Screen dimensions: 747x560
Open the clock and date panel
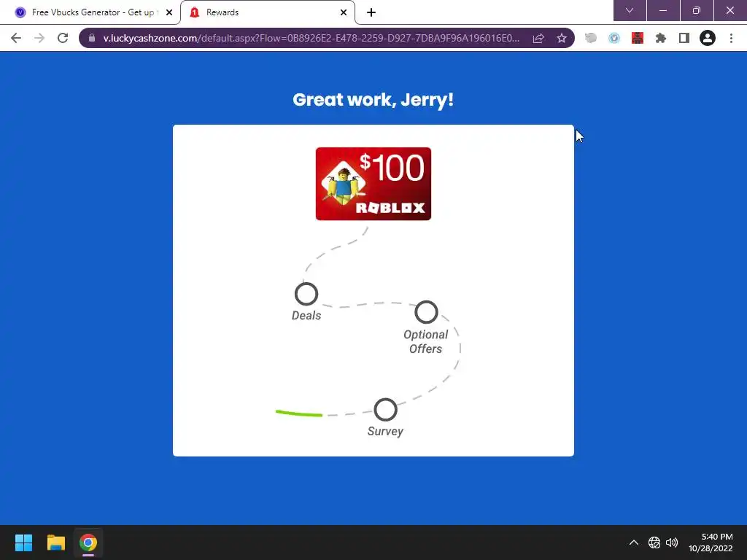(x=711, y=542)
